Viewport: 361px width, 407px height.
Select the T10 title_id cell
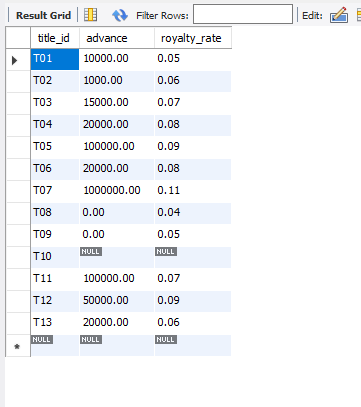(55, 257)
